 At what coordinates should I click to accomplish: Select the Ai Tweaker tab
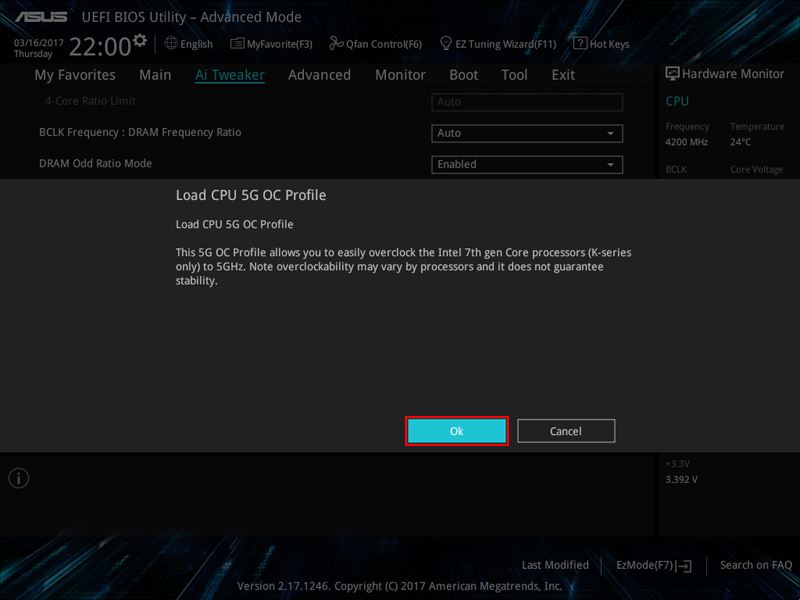(230, 75)
